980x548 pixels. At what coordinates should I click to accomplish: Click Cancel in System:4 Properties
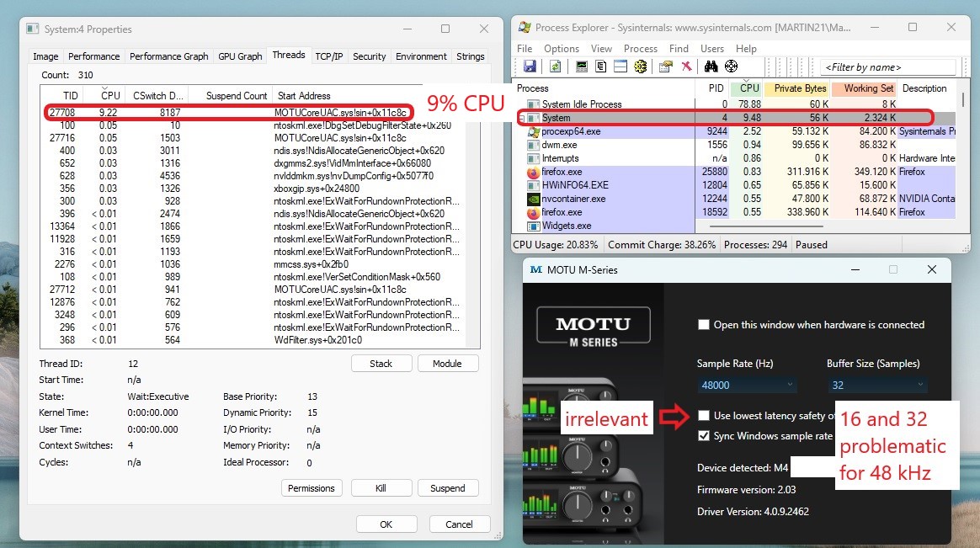[x=459, y=524]
